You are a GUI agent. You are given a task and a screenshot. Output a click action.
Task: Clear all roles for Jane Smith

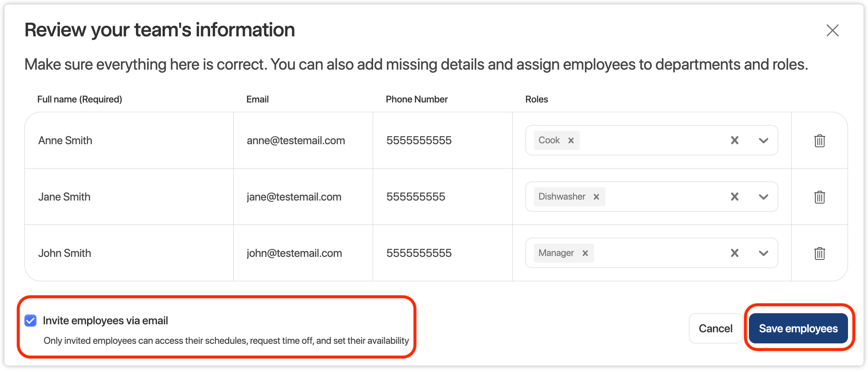734,197
